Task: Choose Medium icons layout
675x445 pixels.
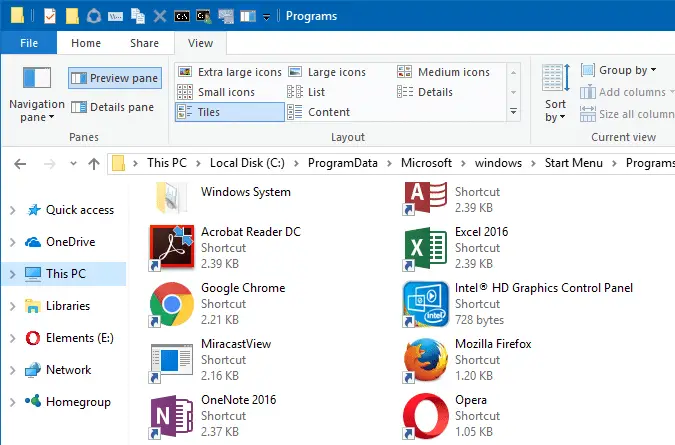Action: point(443,72)
